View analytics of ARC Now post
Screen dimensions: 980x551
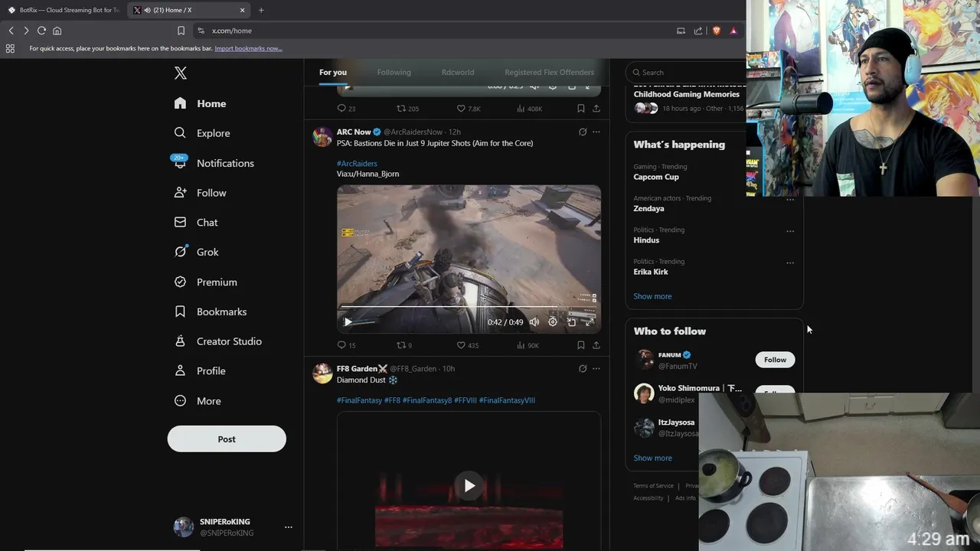pyautogui.click(x=521, y=345)
